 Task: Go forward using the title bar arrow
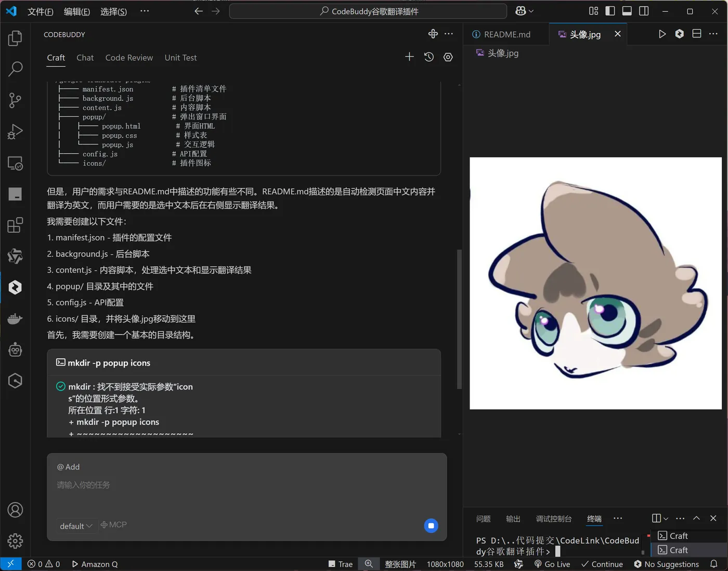point(216,11)
